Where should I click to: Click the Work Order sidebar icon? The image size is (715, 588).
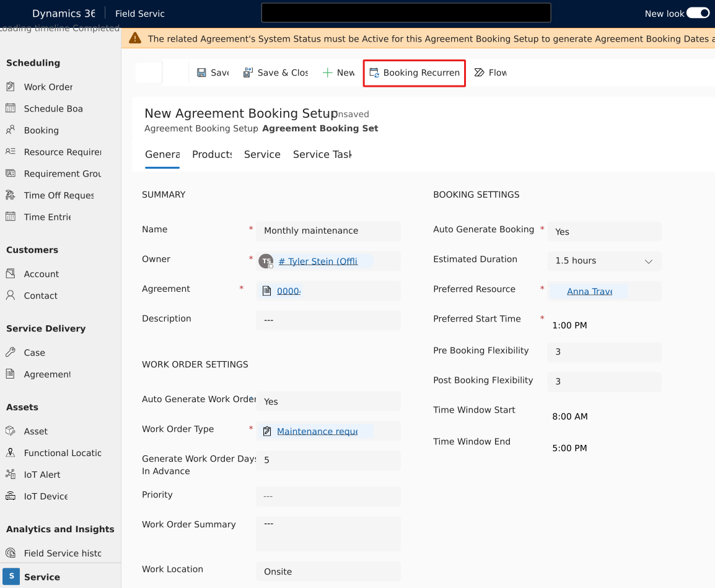(x=11, y=87)
